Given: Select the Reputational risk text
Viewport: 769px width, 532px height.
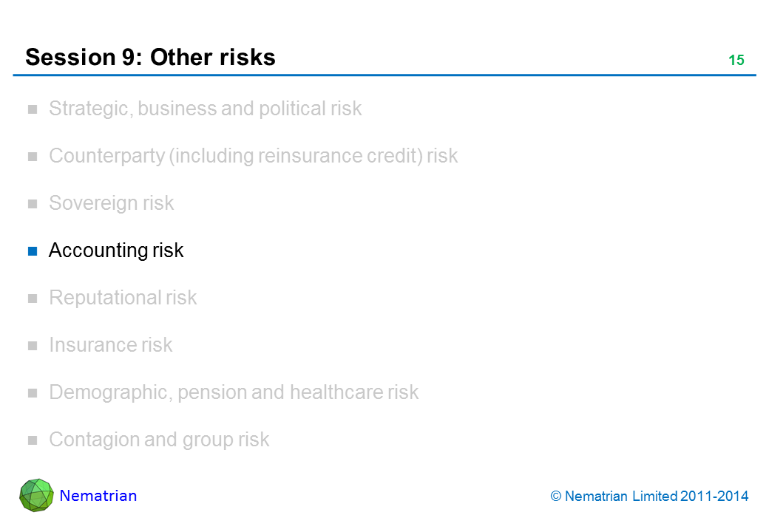Looking at the screenshot, I should [x=123, y=298].
